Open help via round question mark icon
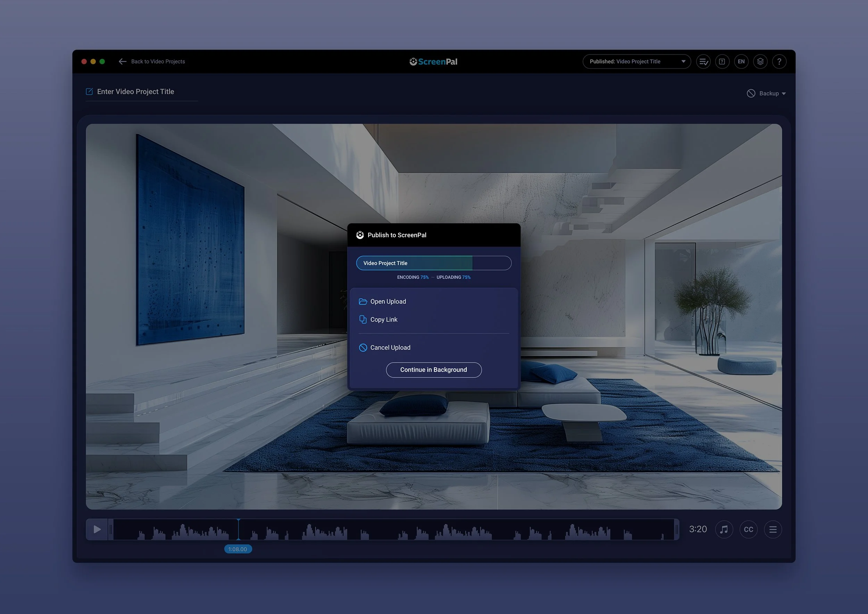The width and height of the screenshot is (868, 614). (779, 62)
